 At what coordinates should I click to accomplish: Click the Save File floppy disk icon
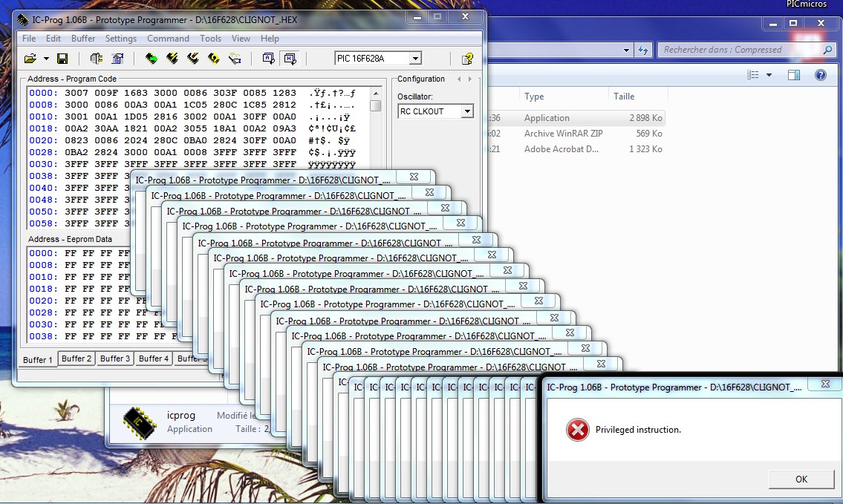tap(62, 58)
